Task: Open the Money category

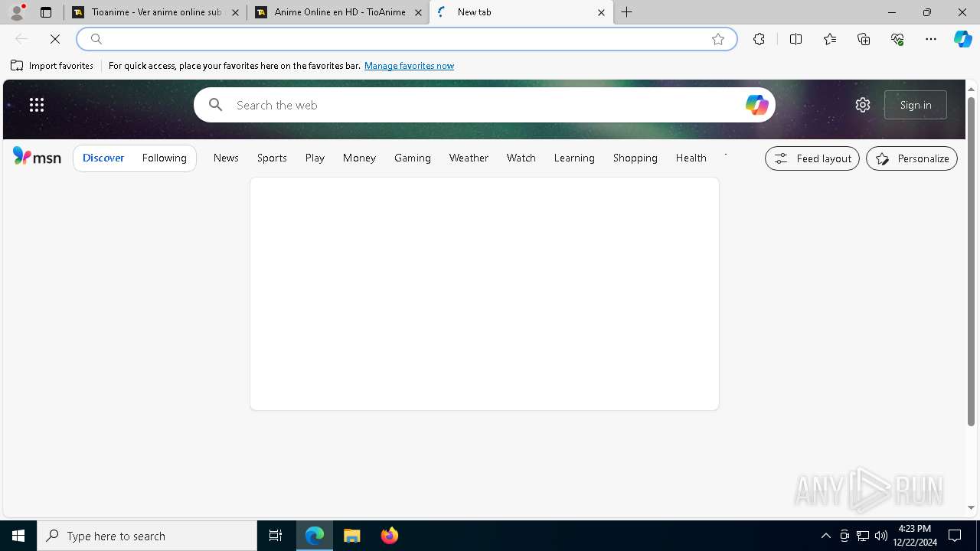Action: (359, 158)
